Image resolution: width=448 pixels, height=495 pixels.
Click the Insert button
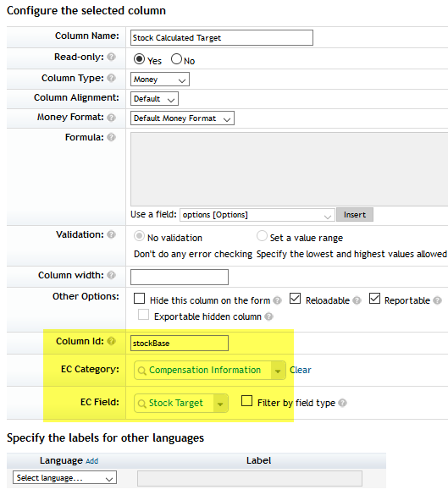point(355,215)
